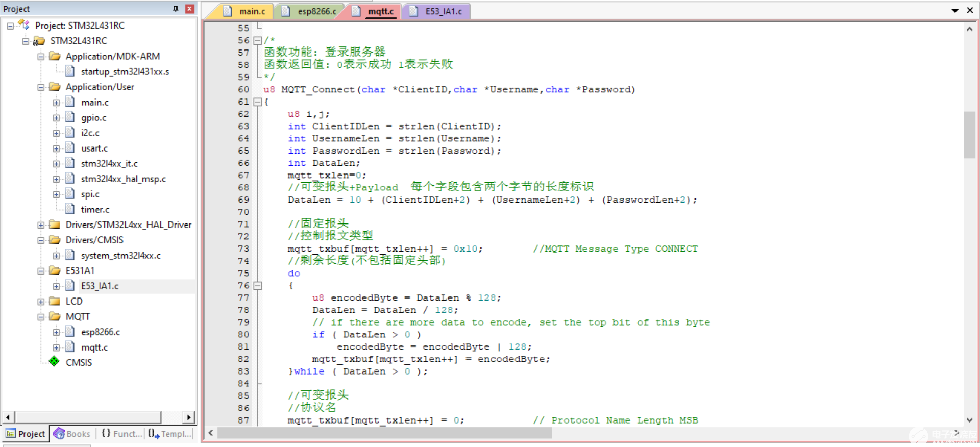Click the stm32l4xx_hal_msp.c file icon
The image size is (980, 447).
(70, 179)
